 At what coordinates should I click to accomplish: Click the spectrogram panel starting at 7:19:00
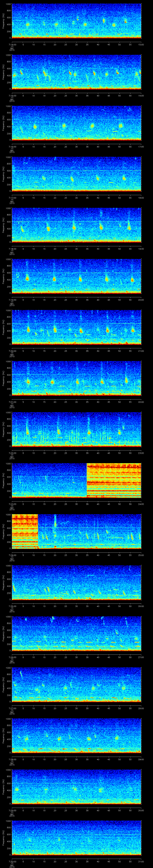point(77,276)
